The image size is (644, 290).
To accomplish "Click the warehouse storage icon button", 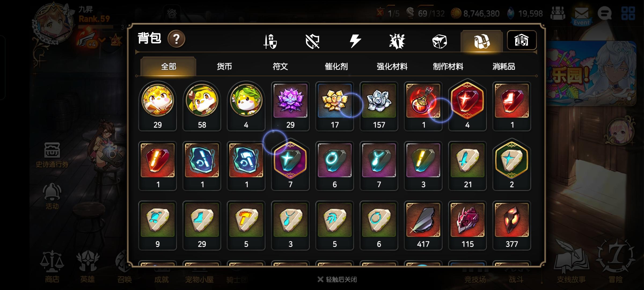I will (522, 40).
